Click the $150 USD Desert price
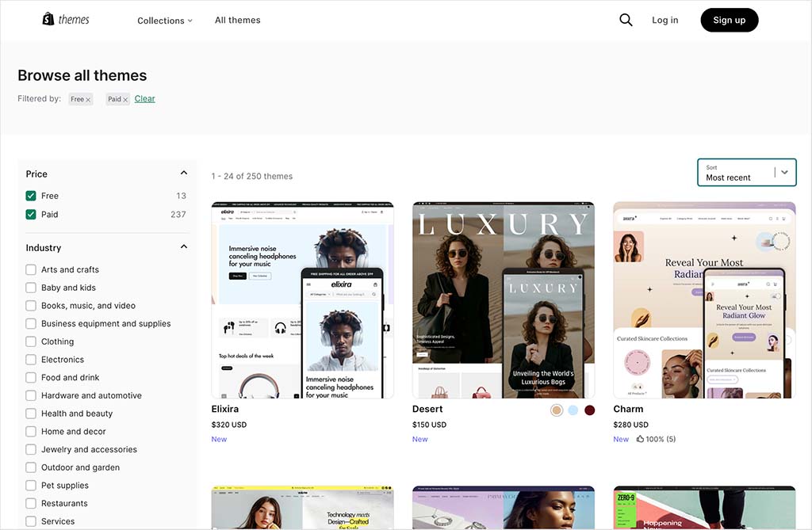Image resolution: width=812 pixels, height=530 pixels. tap(429, 425)
